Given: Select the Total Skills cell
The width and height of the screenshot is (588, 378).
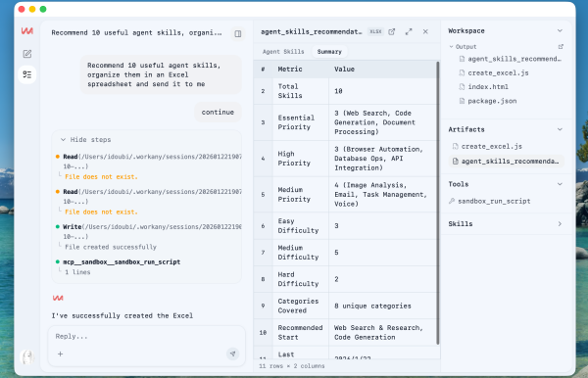Looking at the screenshot, I should point(301,91).
